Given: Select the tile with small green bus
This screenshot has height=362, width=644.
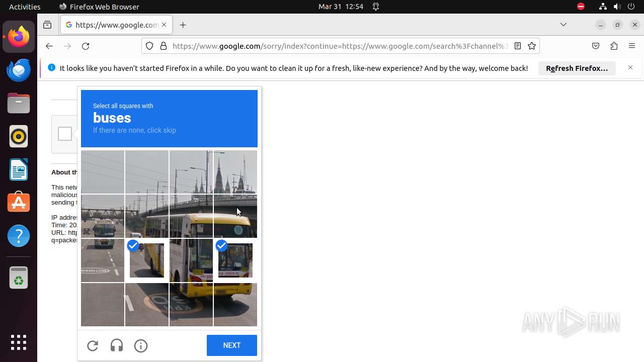Looking at the screenshot, I should click(x=103, y=216).
